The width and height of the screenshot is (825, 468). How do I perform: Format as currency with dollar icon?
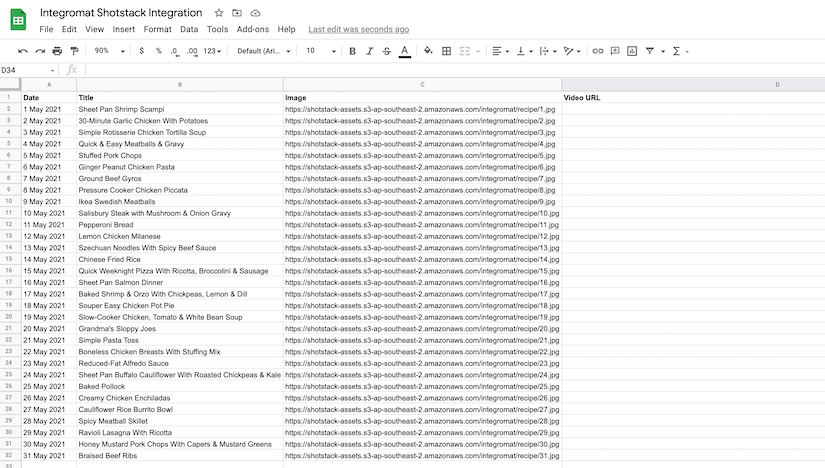[x=142, y=51]
